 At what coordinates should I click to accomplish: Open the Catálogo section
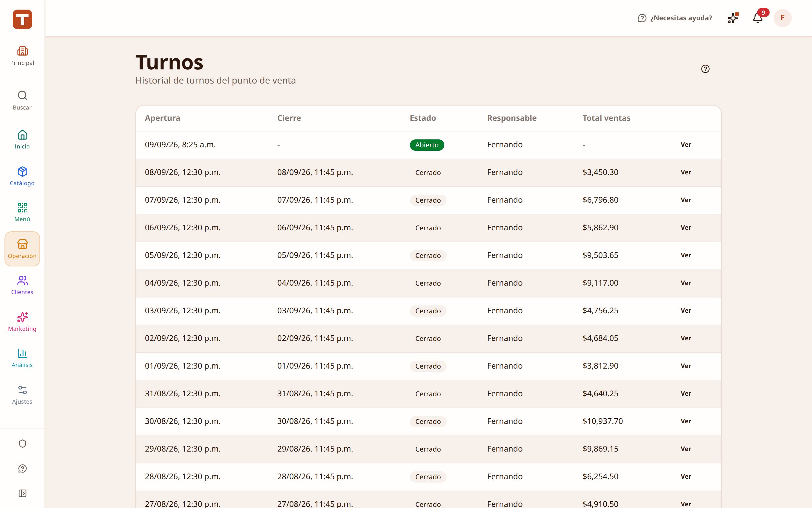[x=22, y=176]
